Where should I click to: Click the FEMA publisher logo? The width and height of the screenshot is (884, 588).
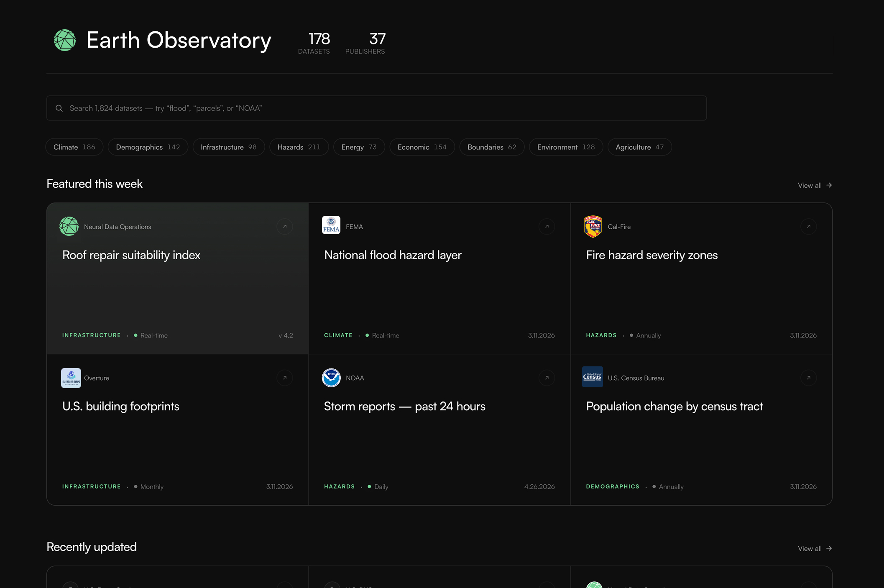click(331, 225)
